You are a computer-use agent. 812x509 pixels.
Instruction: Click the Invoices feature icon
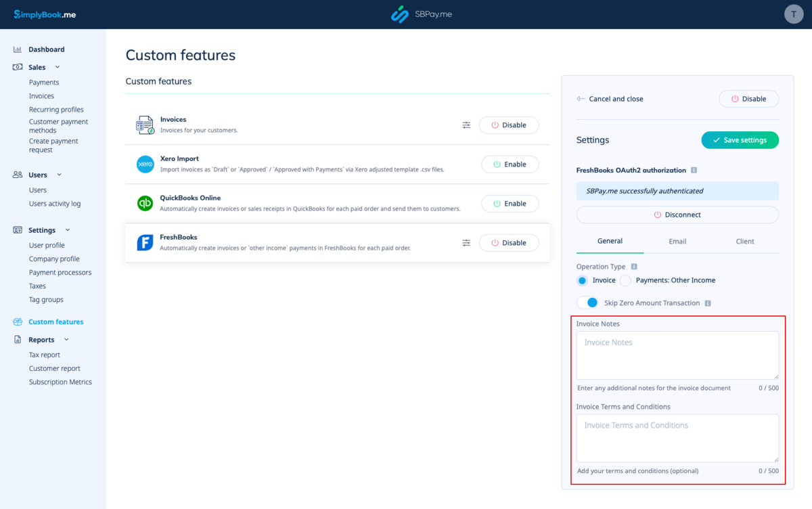tap(145, 125)
